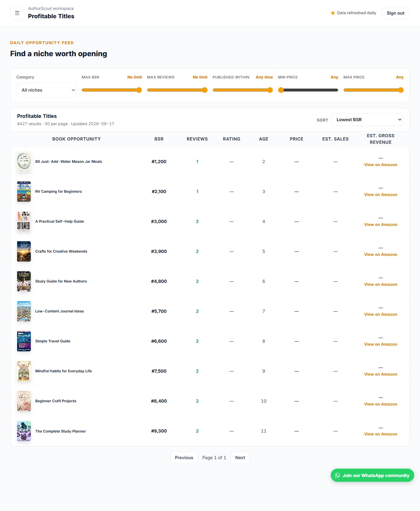
Task: Click the BSR column header
Action: click(x=159, y=139)
